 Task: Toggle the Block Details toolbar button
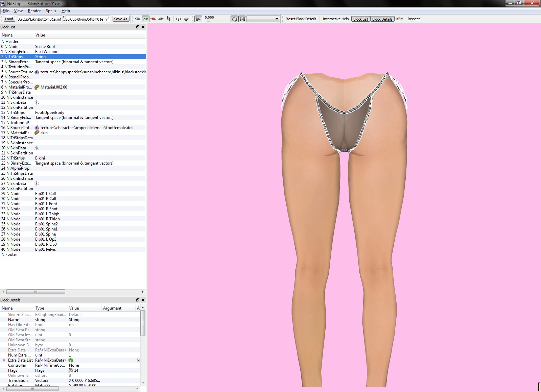[x=382, y=19]
